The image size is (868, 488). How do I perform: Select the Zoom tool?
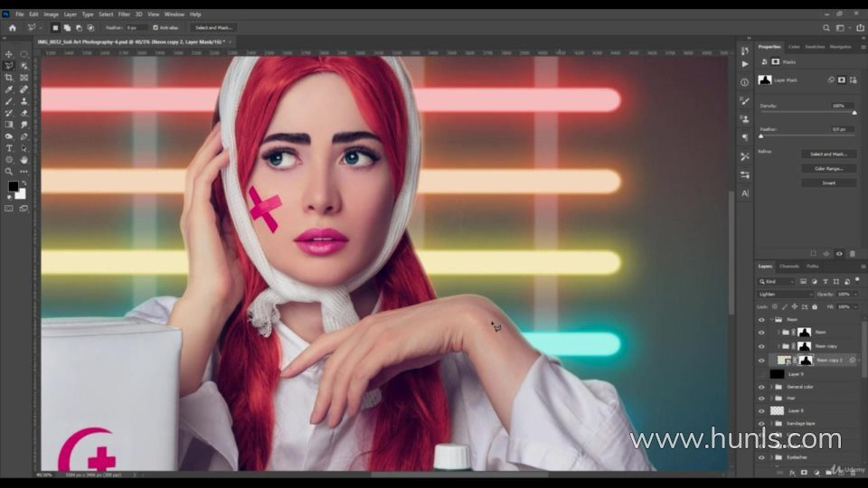point(9,172)
